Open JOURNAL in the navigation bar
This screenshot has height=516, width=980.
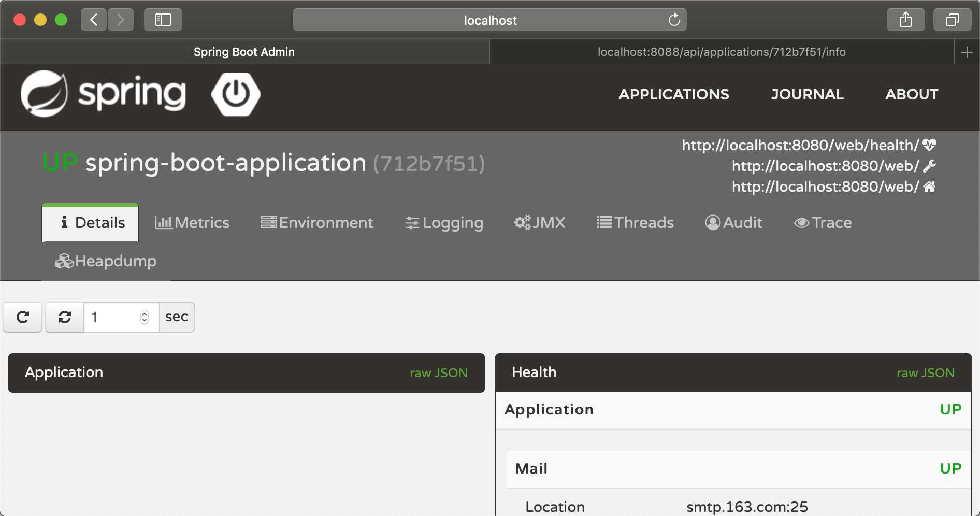[x=807, y=94]
